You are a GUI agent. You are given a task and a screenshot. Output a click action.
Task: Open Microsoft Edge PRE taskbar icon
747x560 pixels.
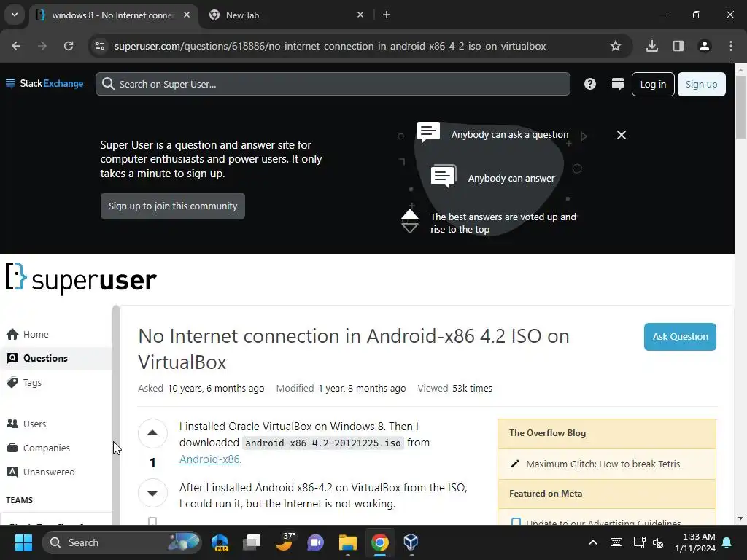pos(220,542)
